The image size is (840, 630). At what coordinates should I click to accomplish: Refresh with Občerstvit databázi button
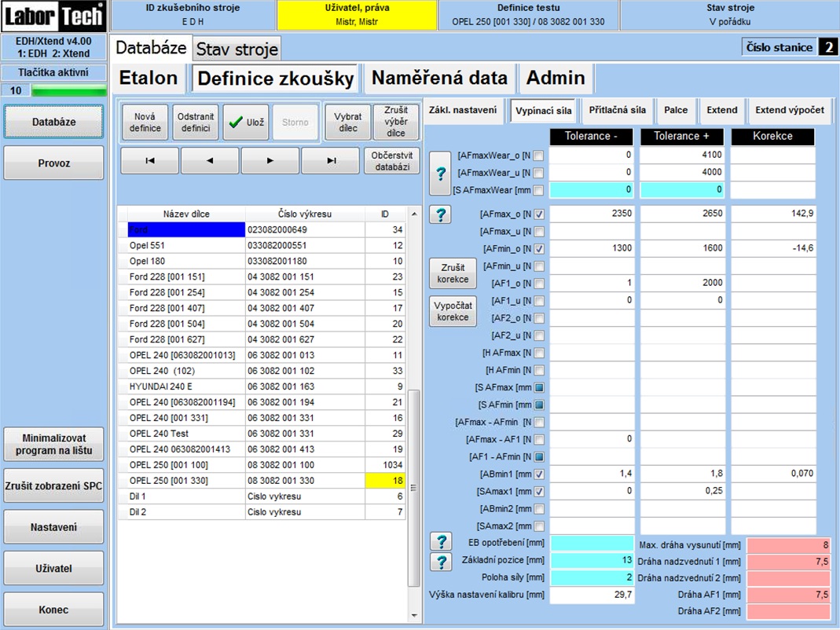(x=391, y=161)
